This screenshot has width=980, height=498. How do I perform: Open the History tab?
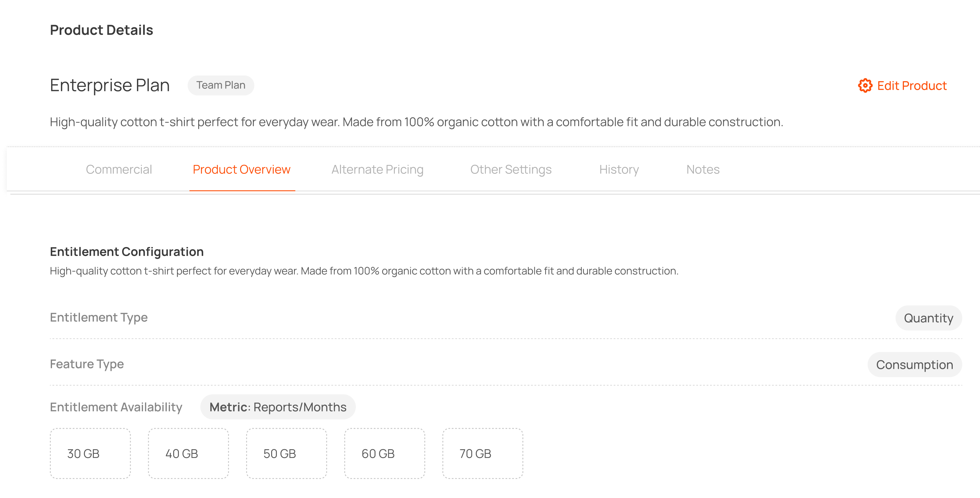[619, 169]
